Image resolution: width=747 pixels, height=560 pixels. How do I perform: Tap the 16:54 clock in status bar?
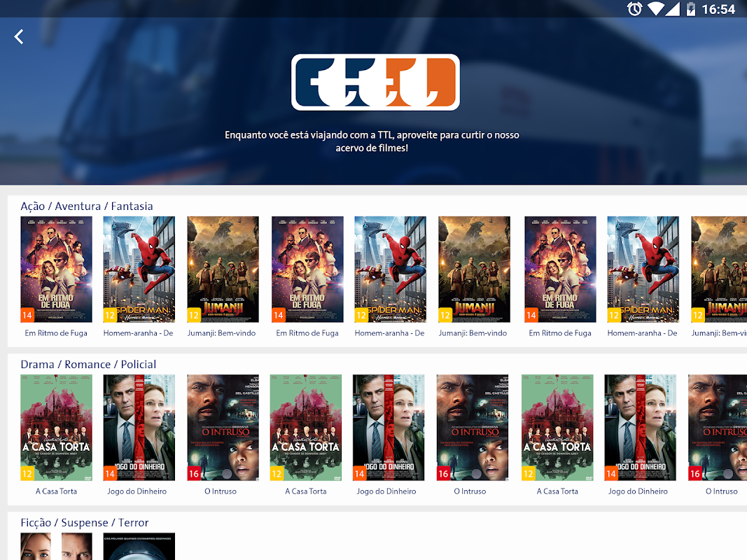(x=718, y=9)
